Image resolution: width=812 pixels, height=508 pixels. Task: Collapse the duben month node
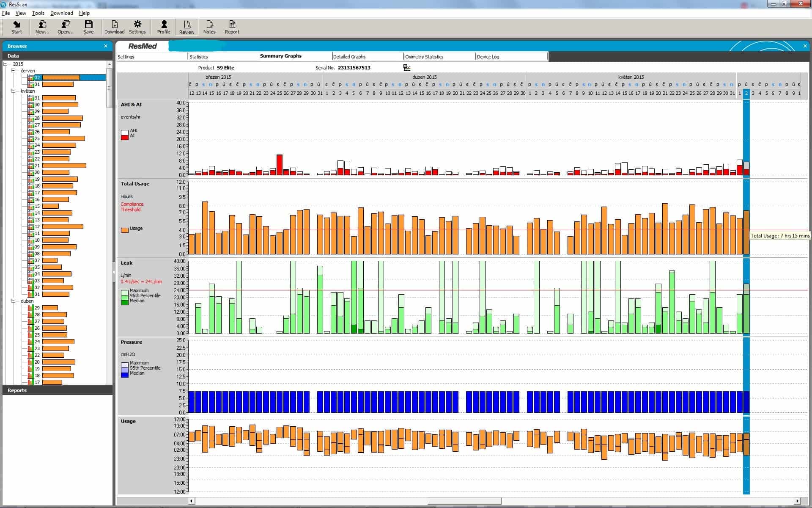[x=13, y=301]
